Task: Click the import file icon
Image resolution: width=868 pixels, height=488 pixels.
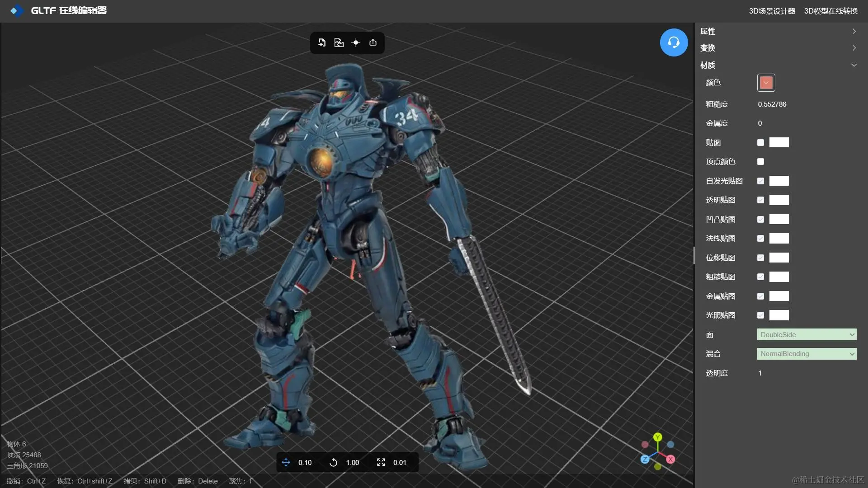Action: 322,42
